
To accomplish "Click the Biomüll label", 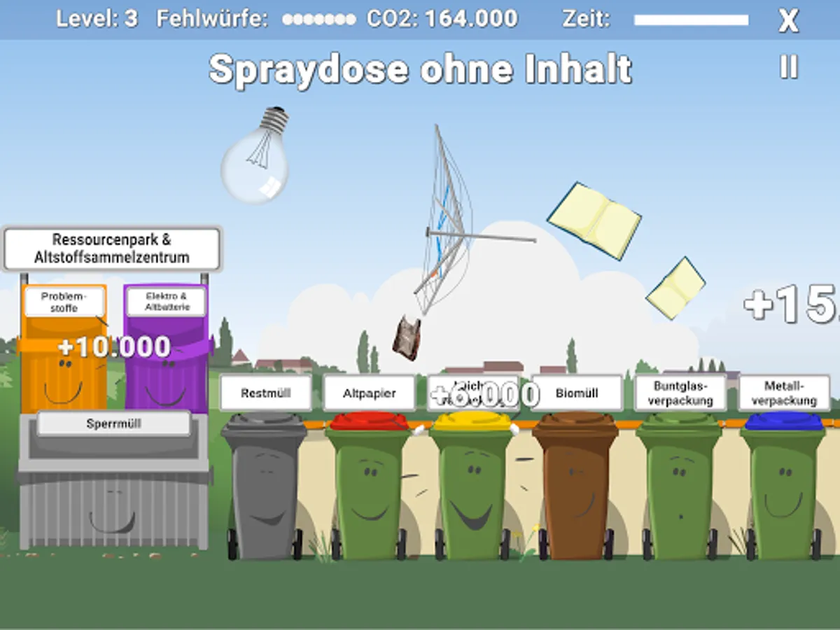I will pos(577,393).
